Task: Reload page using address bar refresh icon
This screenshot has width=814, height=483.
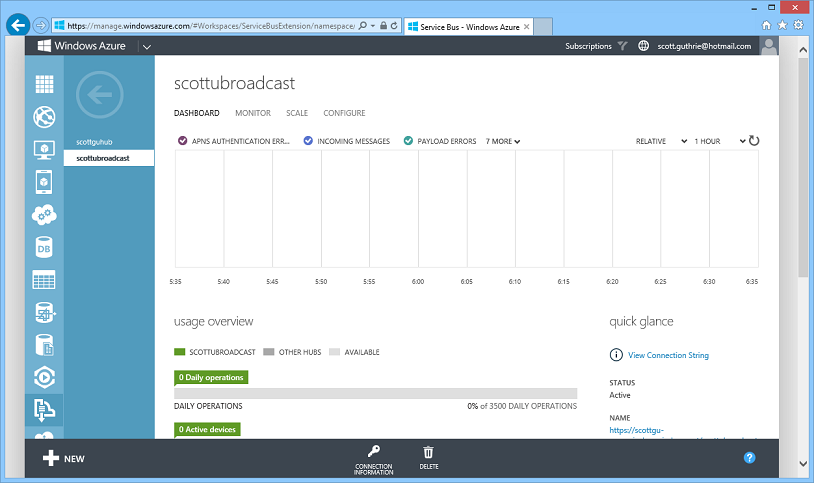Action: pyautogui.click(x=394, y=25)
